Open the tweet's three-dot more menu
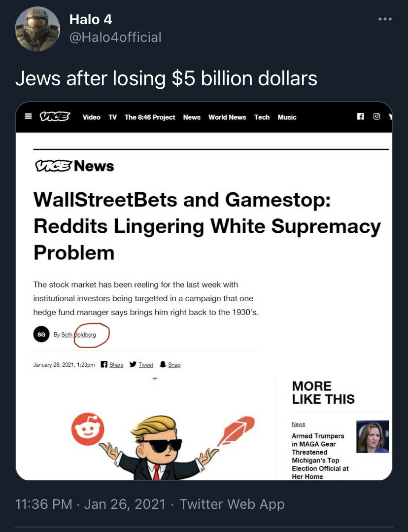The width and height of the screenshot is (408, 532). (385, 19)
